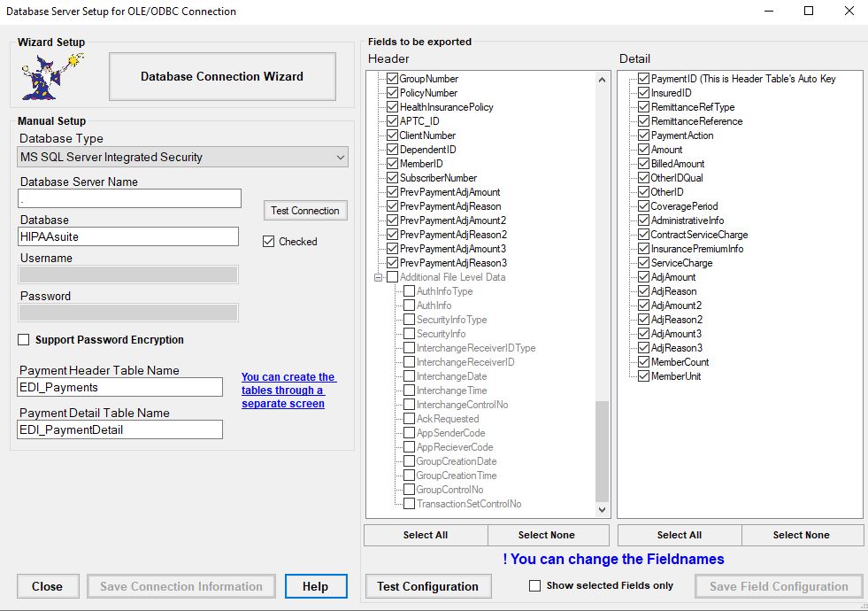Uncheck the ContractServiceCharge field
The width and height of the screenshot is (868, 611).
pos(643,235)
